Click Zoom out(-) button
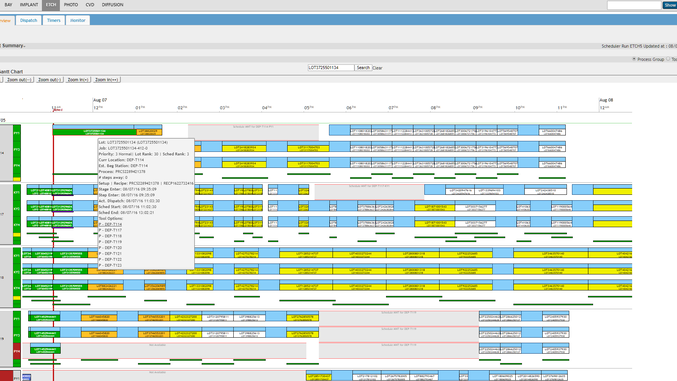The height and width of the screenshot is (381, 677). pyautogui.click(x=49, y=80)
